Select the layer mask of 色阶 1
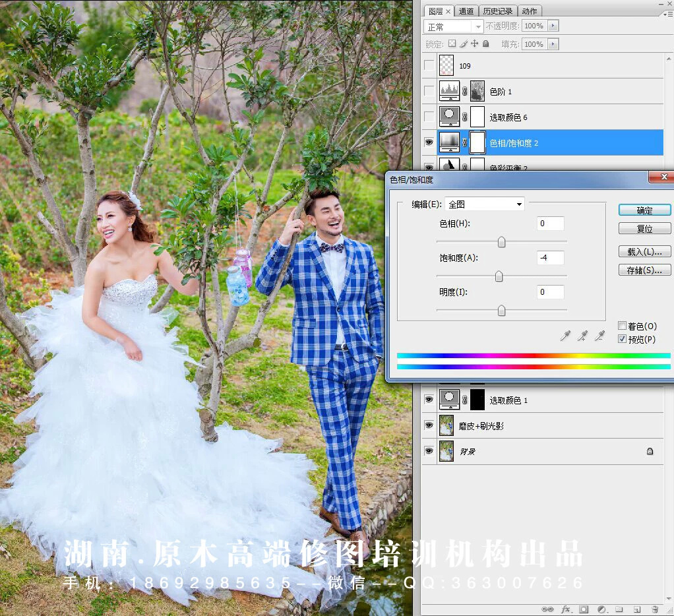674x616 pixels. pos(477,91)
